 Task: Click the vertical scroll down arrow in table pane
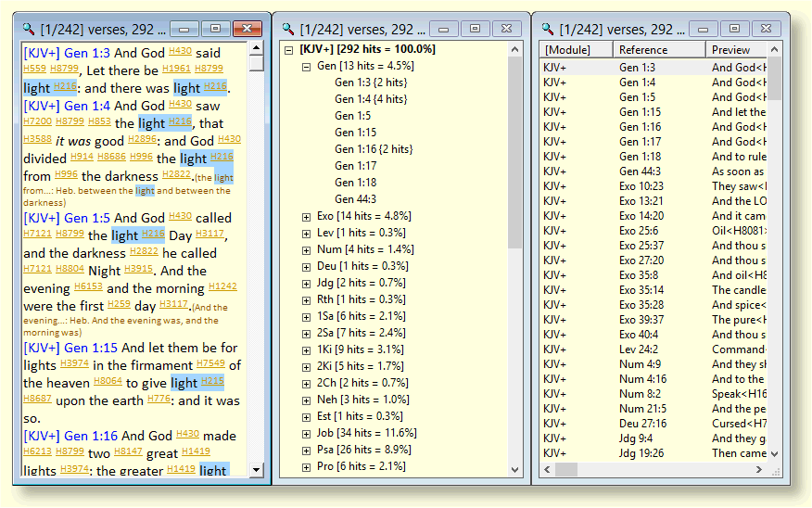coord(774,454)
